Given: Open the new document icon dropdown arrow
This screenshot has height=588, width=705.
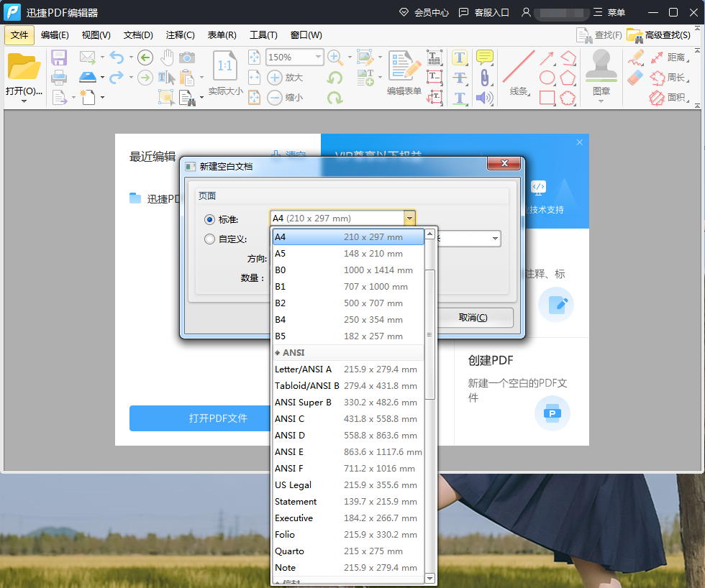Looking at the screenshot, I should pyautogui.click(x=102, y=98).
